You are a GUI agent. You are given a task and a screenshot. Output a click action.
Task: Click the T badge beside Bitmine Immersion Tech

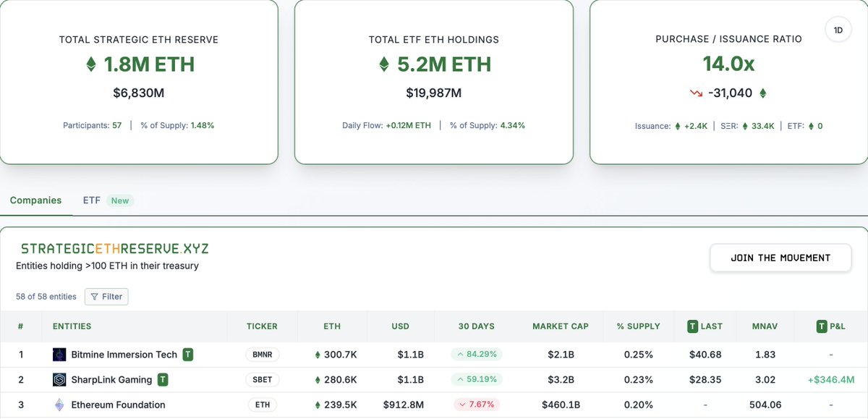[188, 355]
